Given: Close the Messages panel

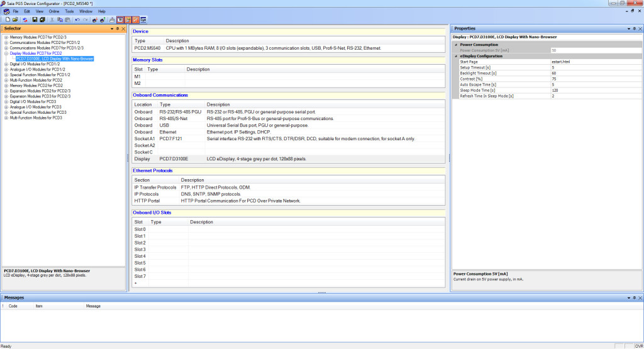Looking at the screenshot, I should point(640,297).
